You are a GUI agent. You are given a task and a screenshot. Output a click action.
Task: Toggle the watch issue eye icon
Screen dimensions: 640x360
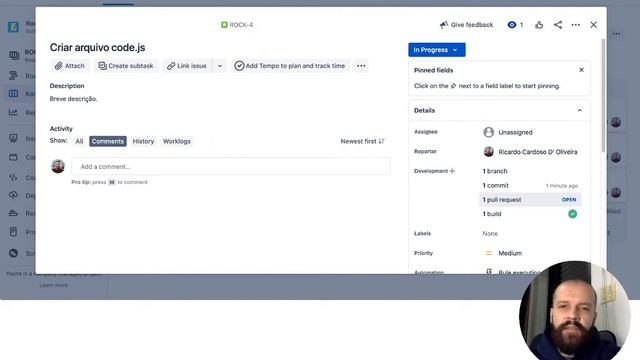tap(511, 25)
